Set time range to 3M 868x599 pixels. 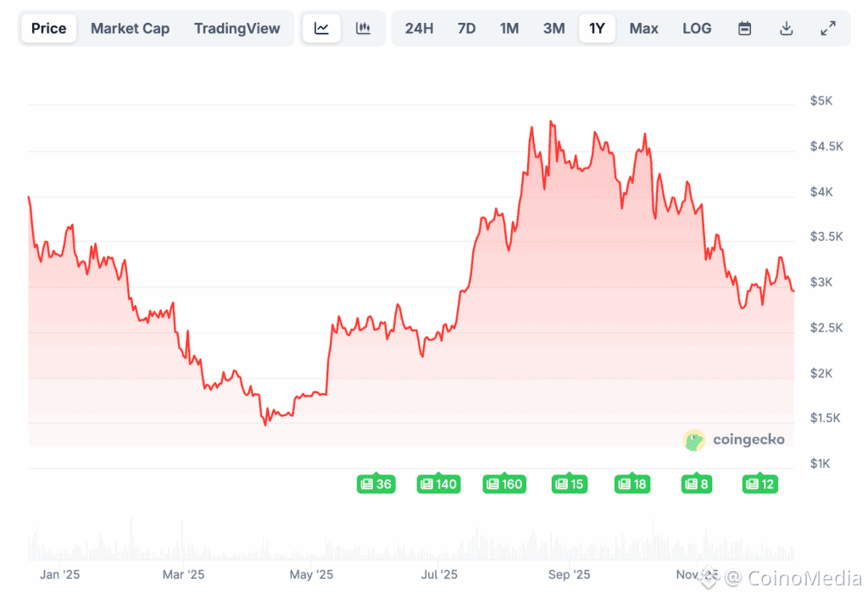tap(554, 28)
